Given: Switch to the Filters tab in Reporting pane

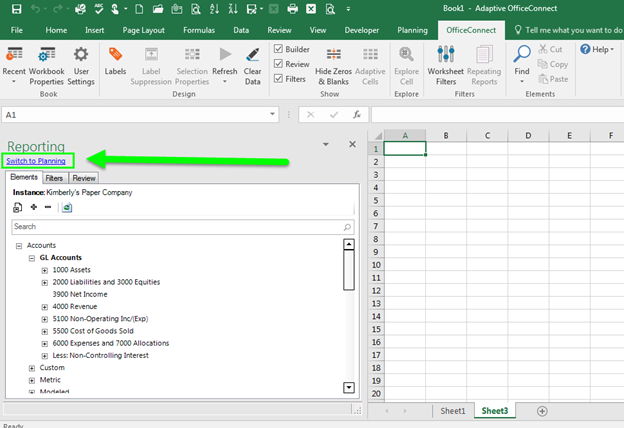Looking at the screenshot, I should 54,178.
